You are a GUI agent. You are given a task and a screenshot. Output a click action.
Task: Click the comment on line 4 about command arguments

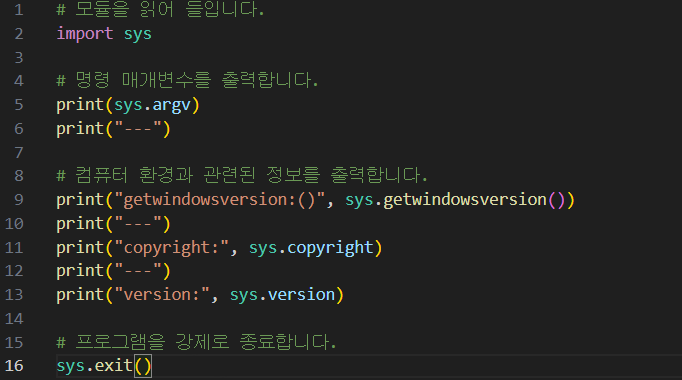(187, 80)
